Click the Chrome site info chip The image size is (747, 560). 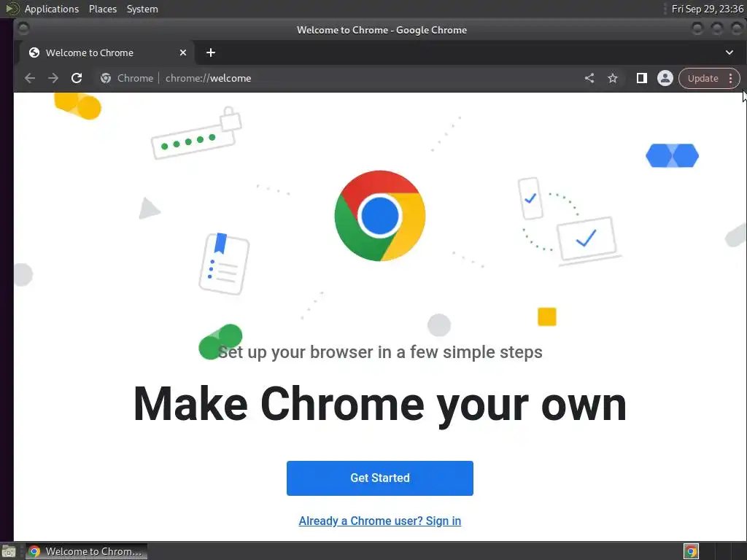pyautogui.click(x=127, y=78)
